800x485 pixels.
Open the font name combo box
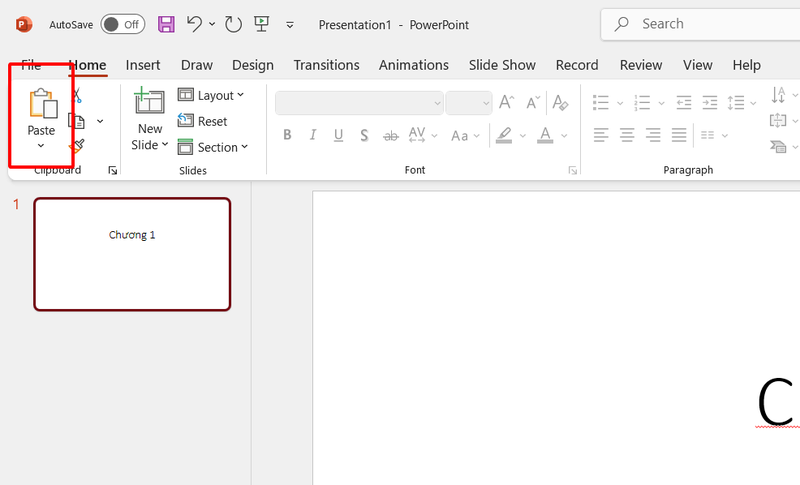coord(359,103)
